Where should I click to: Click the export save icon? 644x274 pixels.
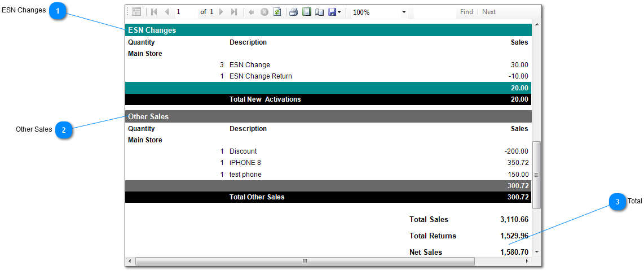tap(332, 12)
